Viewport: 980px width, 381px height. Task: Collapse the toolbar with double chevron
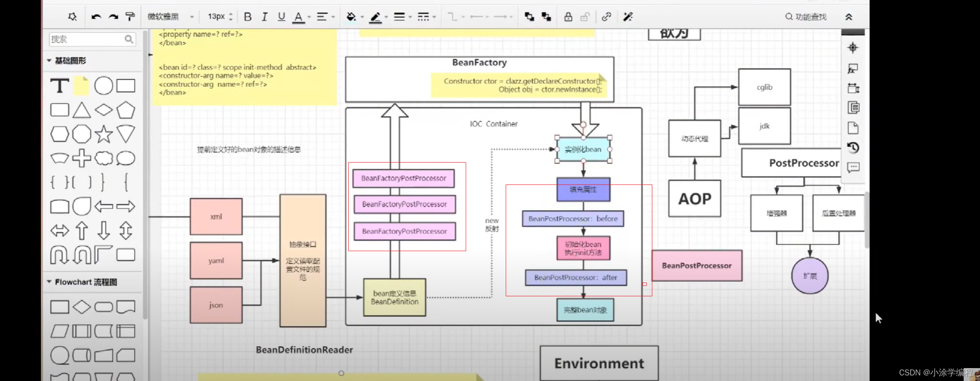[848, 17]
